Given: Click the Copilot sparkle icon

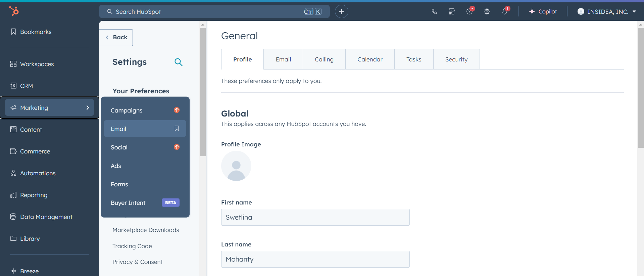Looking at the screenshot, I should pyautogui.click(x=532, y=11).
